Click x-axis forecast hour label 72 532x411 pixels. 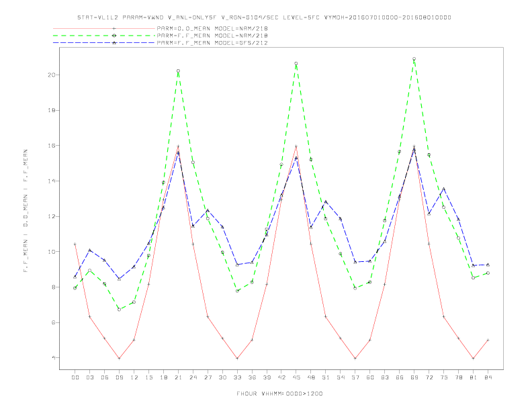429,377
